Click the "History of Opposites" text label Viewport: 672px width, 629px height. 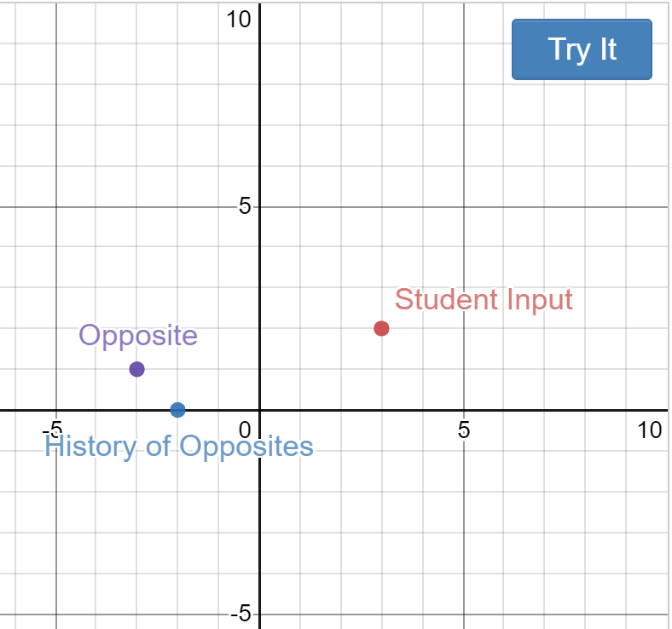coord(179,446)
